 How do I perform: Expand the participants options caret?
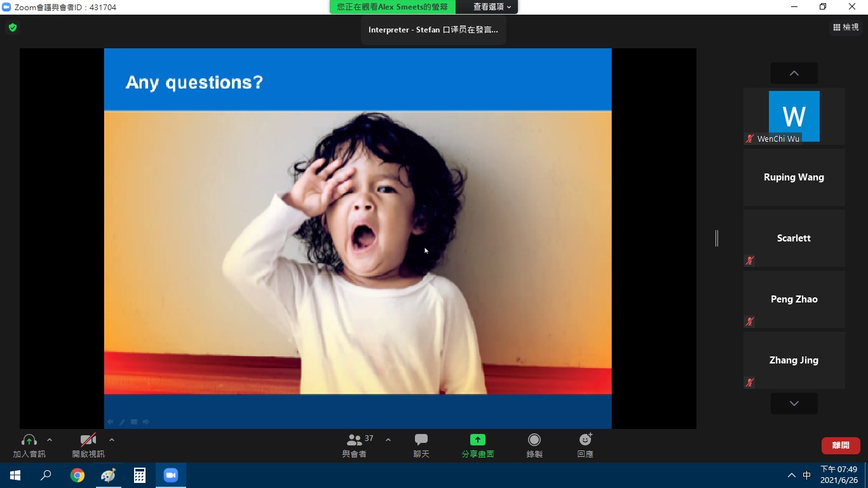click(388, 440)
